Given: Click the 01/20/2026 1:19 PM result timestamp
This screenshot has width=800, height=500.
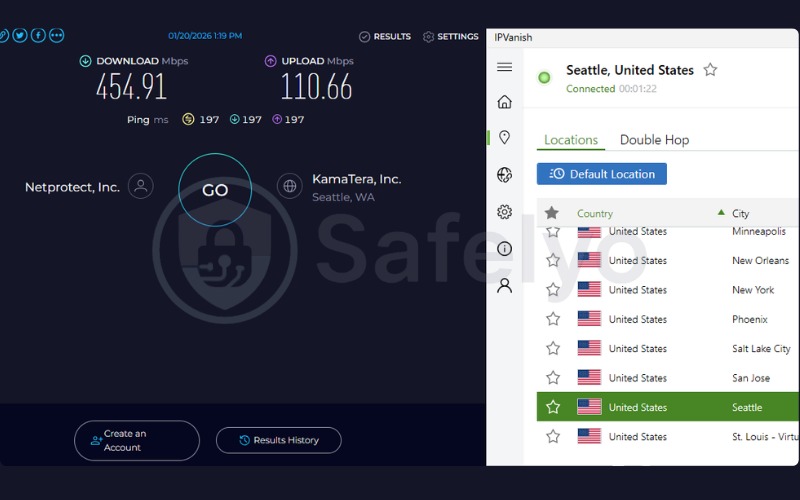Looking at the screenshot, I should click(x=205, y=36).
